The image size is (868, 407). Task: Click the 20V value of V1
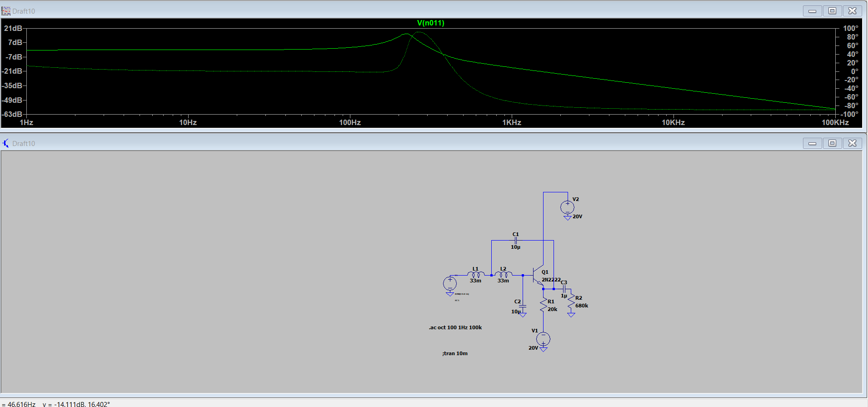click(533, 348)
